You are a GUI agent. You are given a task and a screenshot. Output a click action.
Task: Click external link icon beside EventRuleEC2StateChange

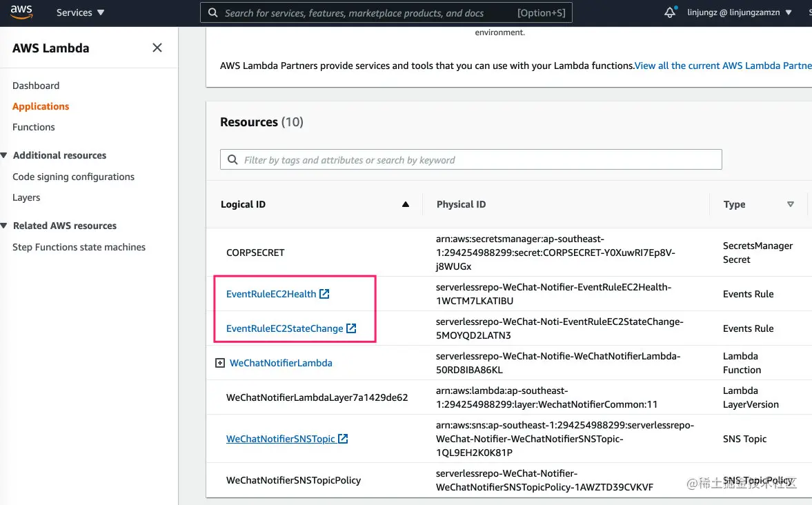[351, 328]
